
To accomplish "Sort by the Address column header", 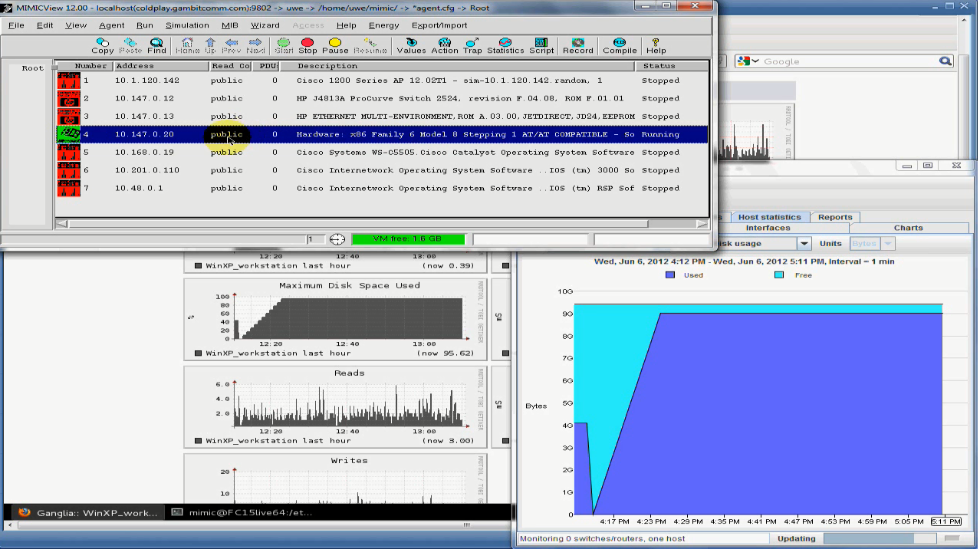I will [x=161, y=66].
